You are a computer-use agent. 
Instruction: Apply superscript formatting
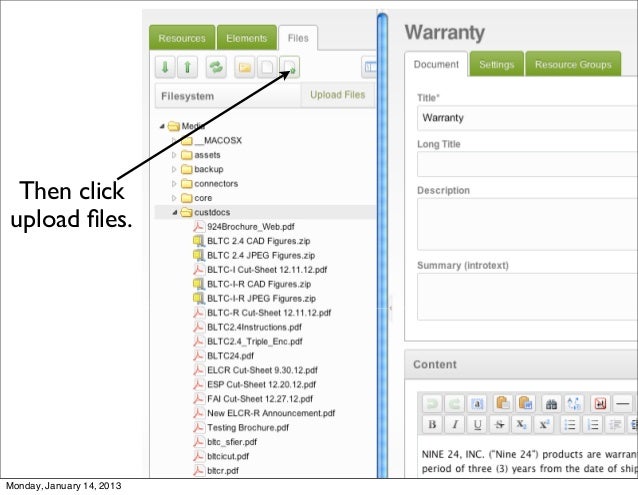[x=544, y=425]
